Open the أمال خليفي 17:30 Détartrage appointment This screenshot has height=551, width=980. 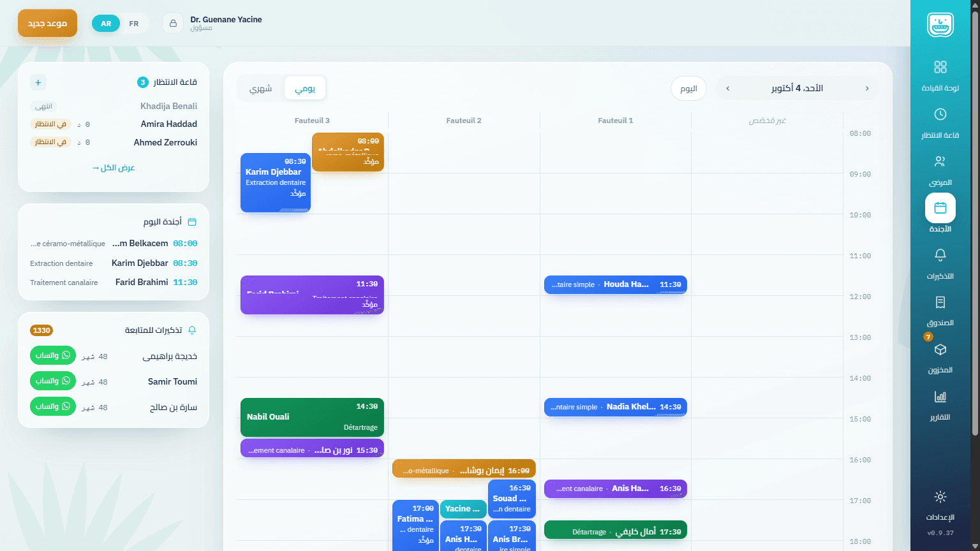[616, 530]
